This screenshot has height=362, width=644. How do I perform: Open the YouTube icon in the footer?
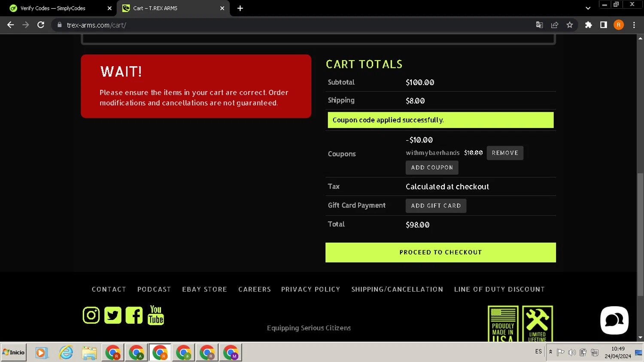pyautogui.click(x=156, y=315)
